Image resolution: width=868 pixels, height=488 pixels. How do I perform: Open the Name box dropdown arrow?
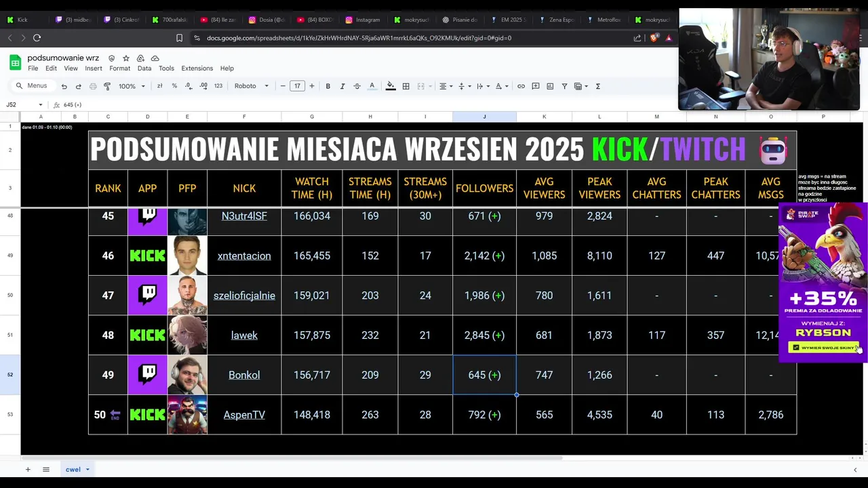tap(41, 105)
